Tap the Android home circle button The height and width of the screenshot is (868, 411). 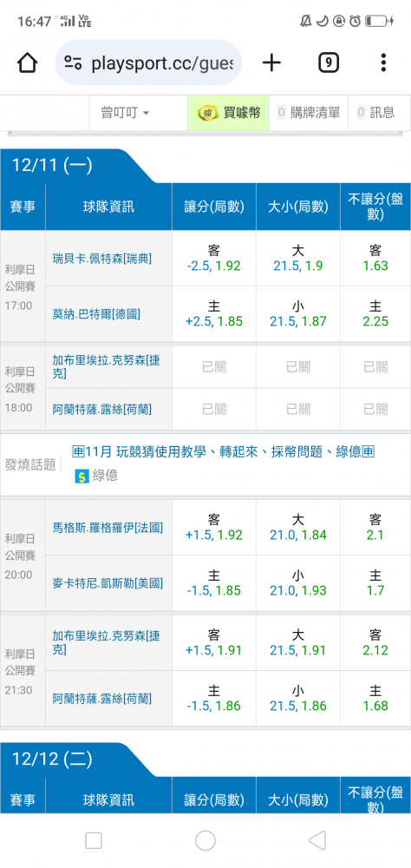coord(205,841)
